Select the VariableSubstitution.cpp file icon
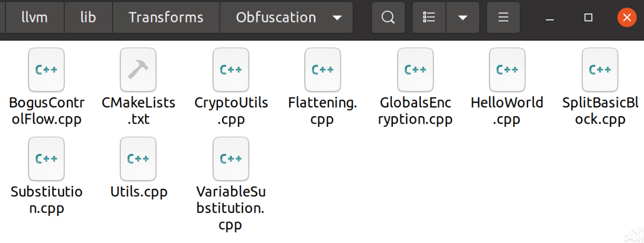 [x=231, y=159]
